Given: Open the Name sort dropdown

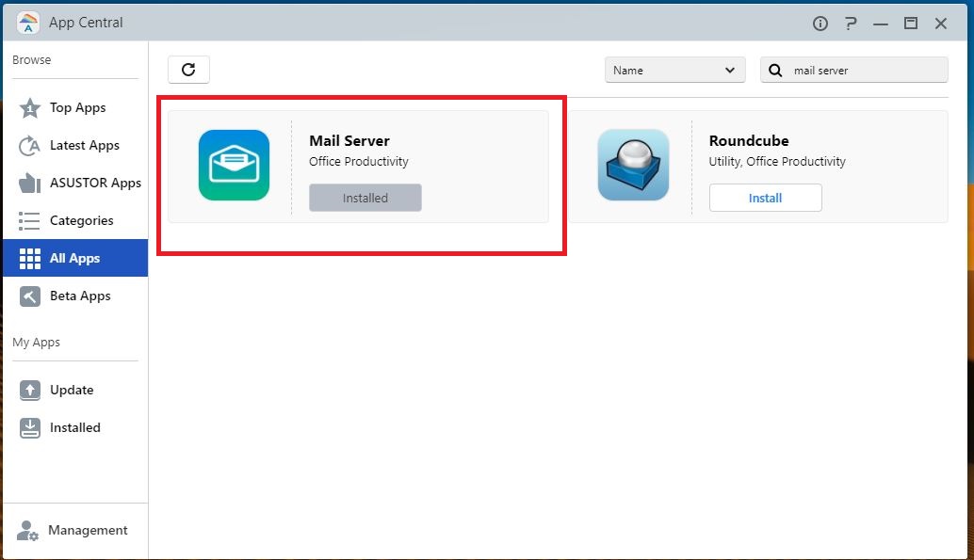Looking at the screenshot, I should [x=674, y=71].
